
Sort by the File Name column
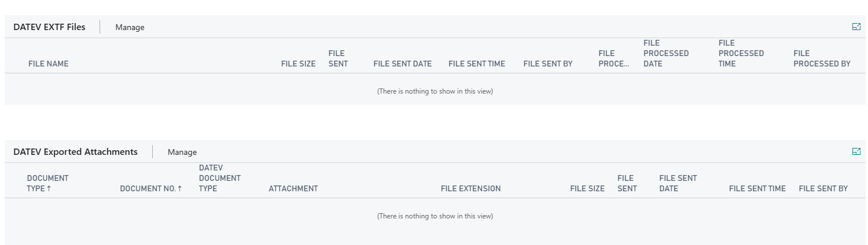pos(49,64)
